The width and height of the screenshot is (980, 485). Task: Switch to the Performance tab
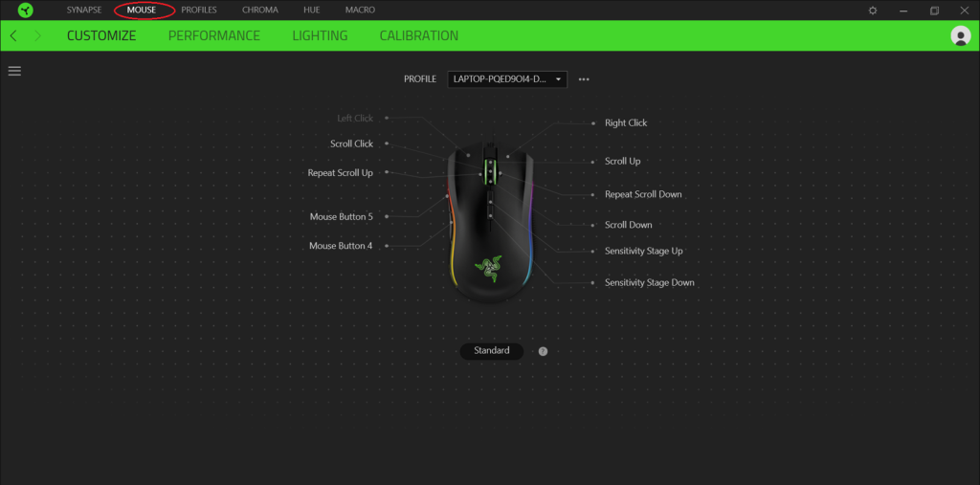(x=213, y=36)
